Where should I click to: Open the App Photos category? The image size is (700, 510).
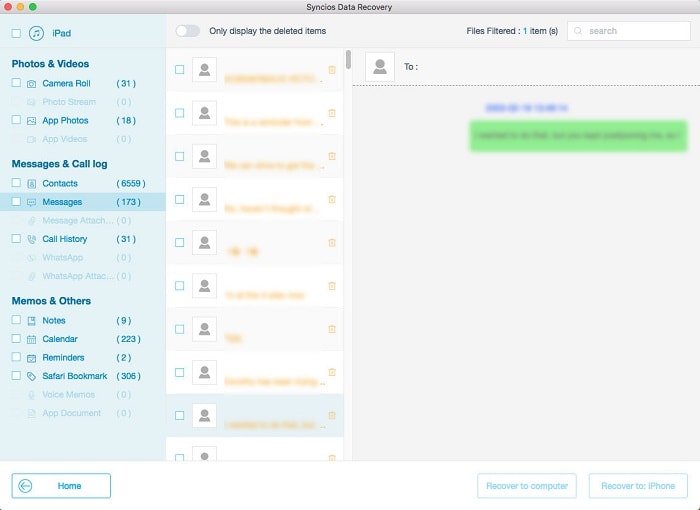coord(65,121)
